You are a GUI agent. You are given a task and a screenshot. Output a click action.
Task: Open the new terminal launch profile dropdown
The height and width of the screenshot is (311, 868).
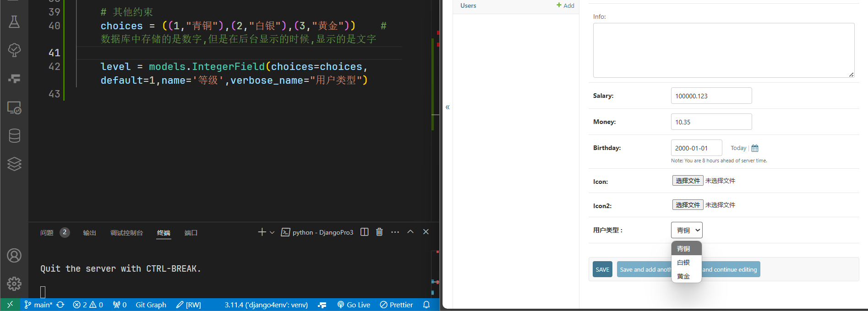tap(272, 232)
